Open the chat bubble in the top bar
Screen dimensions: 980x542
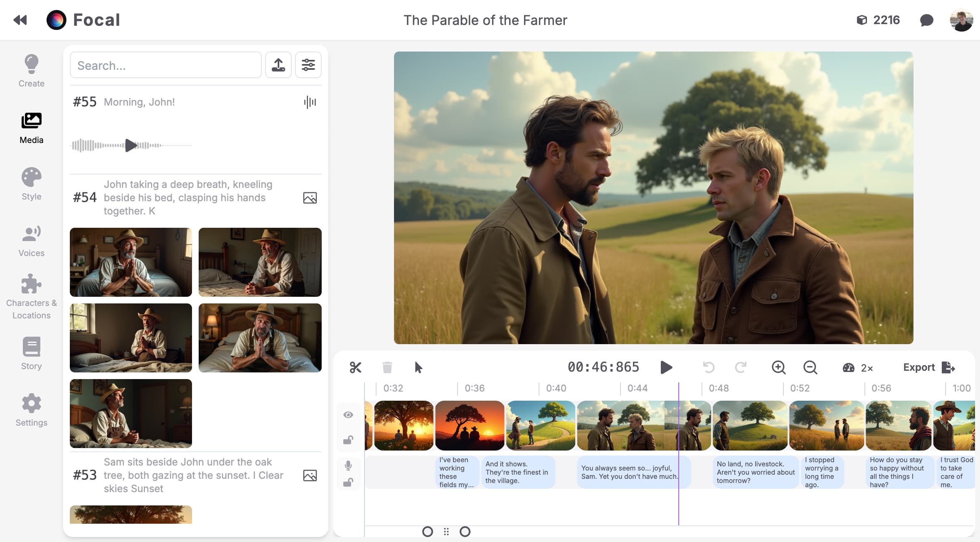927,20
